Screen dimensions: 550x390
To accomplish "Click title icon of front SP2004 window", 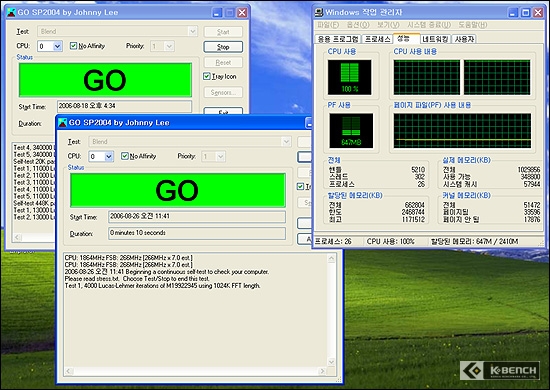I will (62, 122).
